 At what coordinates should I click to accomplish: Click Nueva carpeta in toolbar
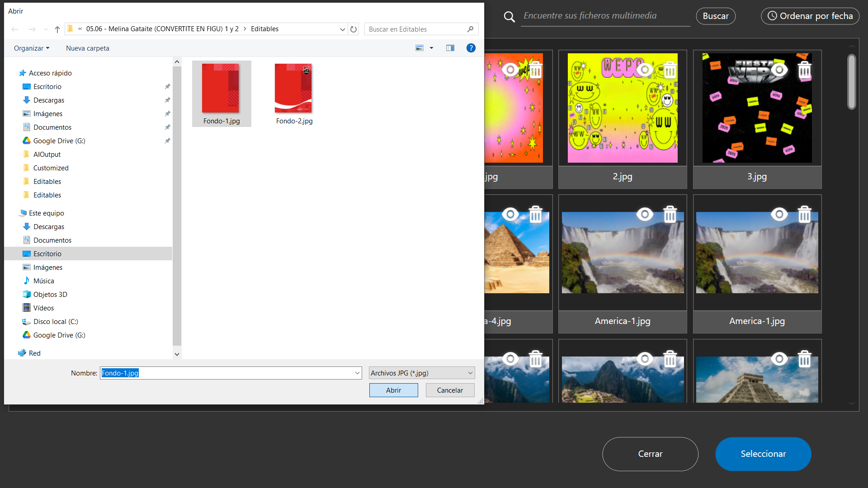pyautogui.click(x=88, y=48)
